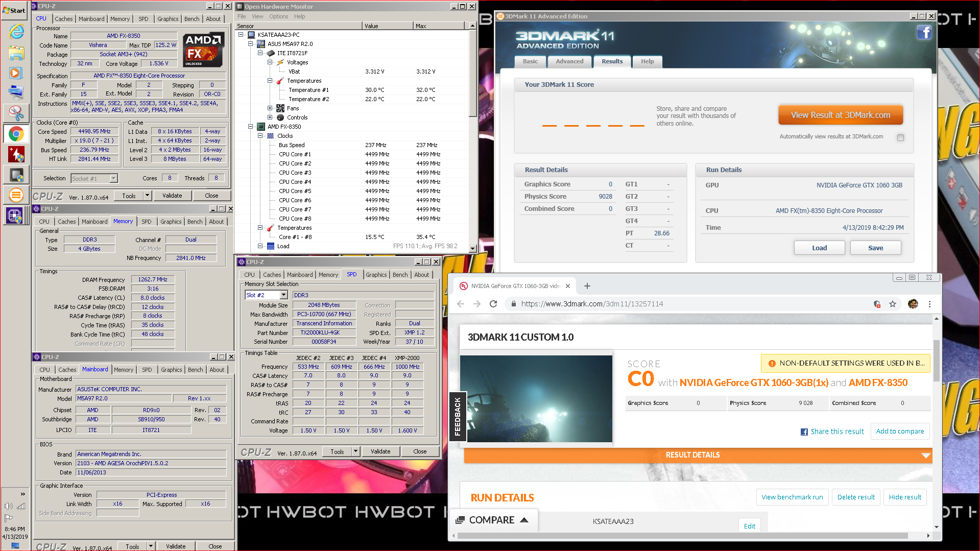Expand RESULT DETAILS orange bar
Screen dimensions: 980x551
click(698, 455)
